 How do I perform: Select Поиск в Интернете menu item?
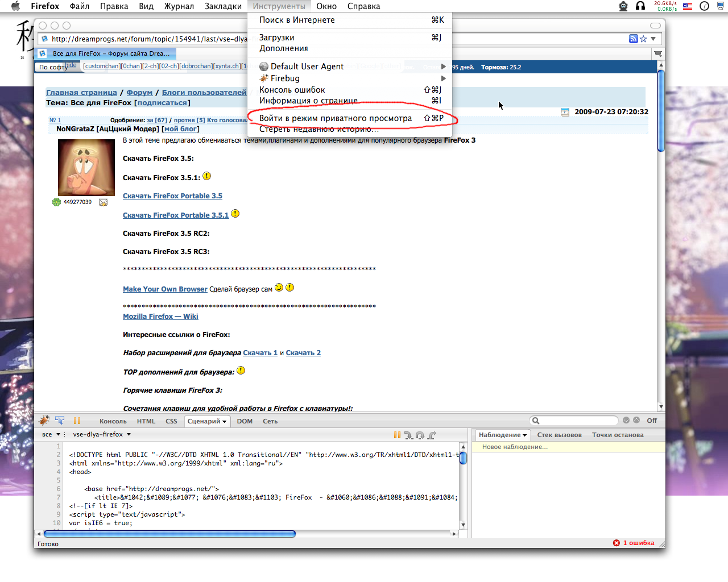350,20
